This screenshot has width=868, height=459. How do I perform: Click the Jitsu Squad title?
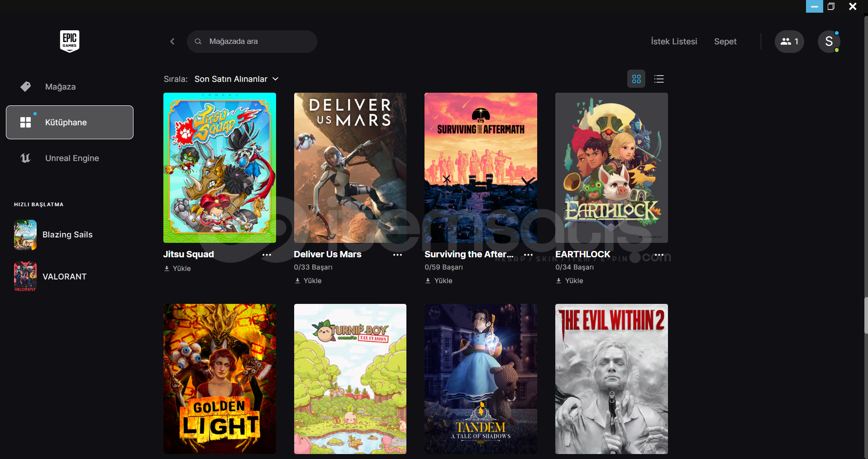[188, 254]
